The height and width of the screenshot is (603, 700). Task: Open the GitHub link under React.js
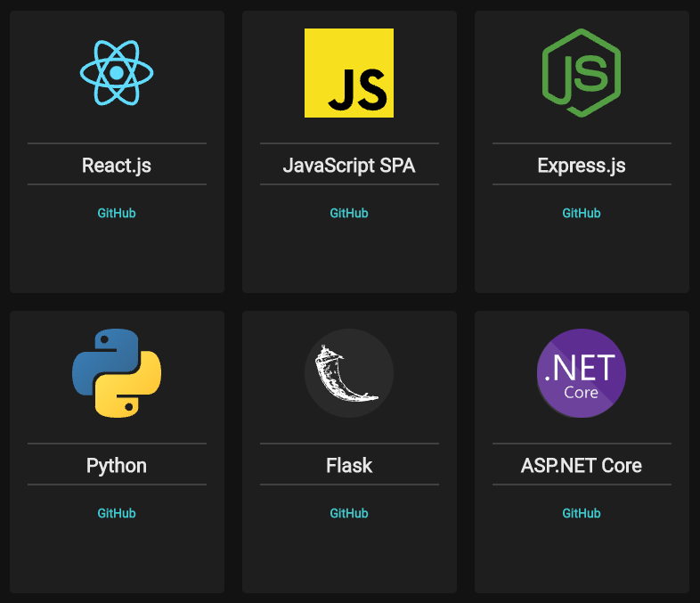click(x=117, y=213)
